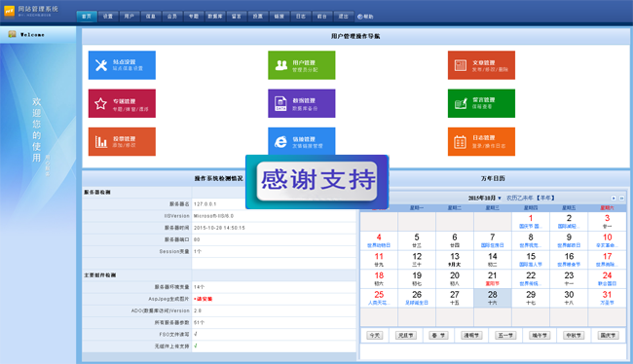This screenshot has width=633, height=364.
Task: Click the red 请安装 AspJpeg status text
Action: [204, 299]
